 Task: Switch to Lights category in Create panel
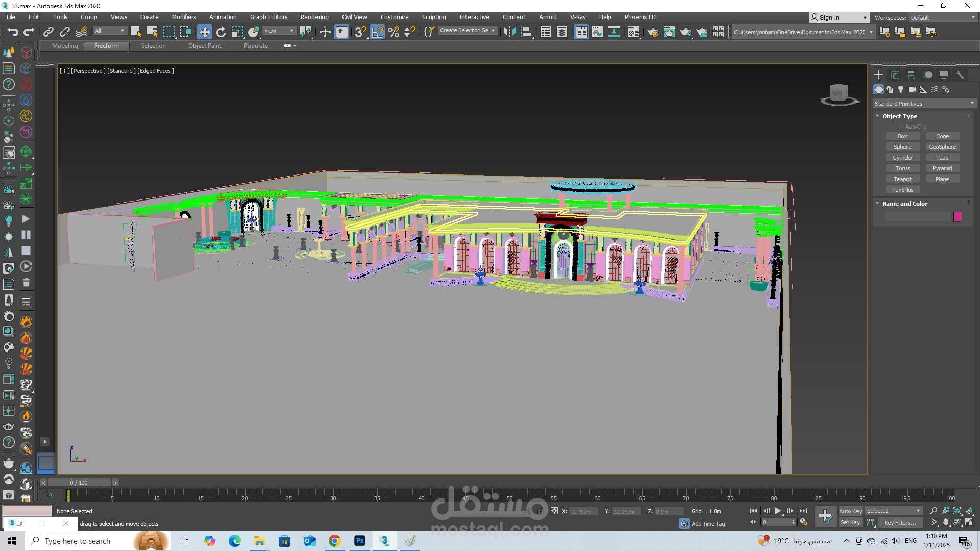[x=901, y=89]
